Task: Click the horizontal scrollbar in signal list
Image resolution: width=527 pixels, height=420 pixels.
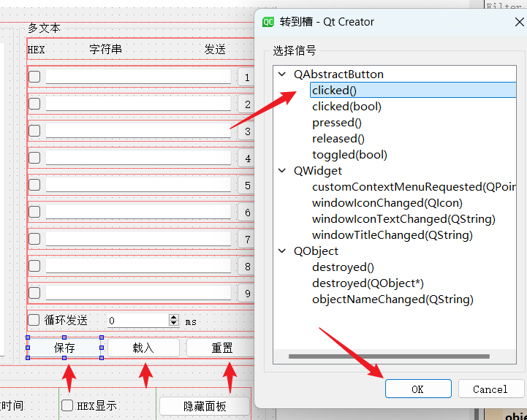Action: coord(389,356)
